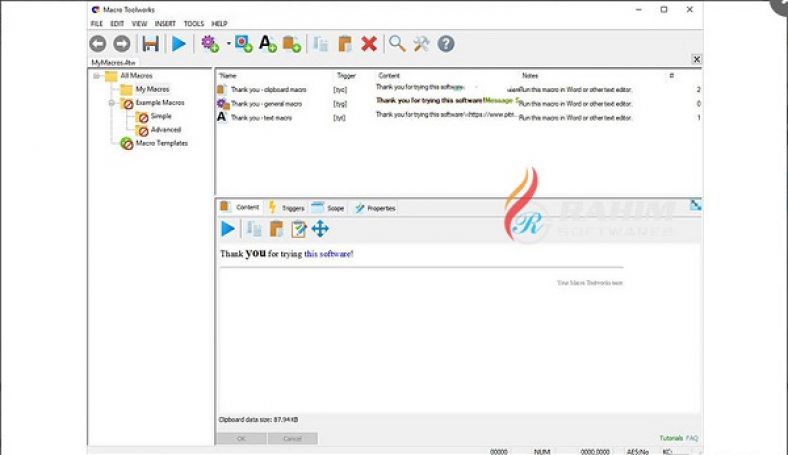The height and width of the screenshot is (455, 788).
Task: Expand the editor pane with the corner arrows icon
Action: [x=696, y=205]
